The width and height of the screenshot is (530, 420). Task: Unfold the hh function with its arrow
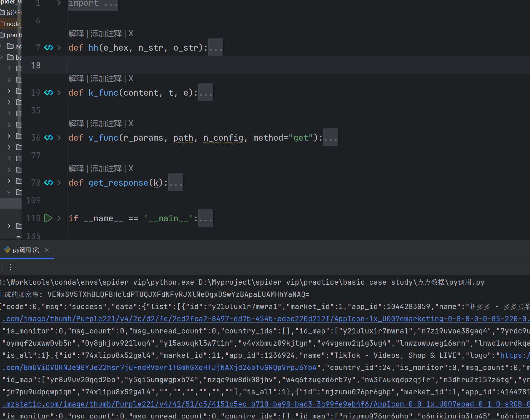click(x=59, y=47)
